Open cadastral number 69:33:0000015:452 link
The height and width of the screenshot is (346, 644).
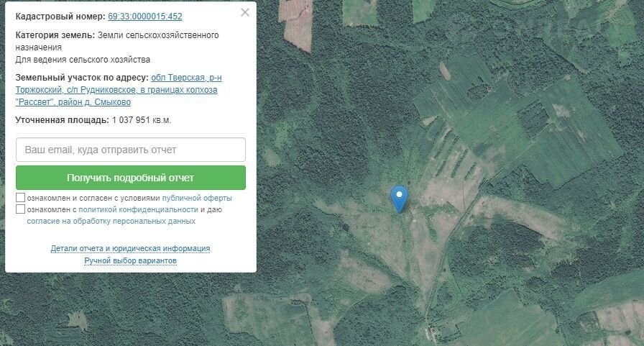(x=145, y=17)
